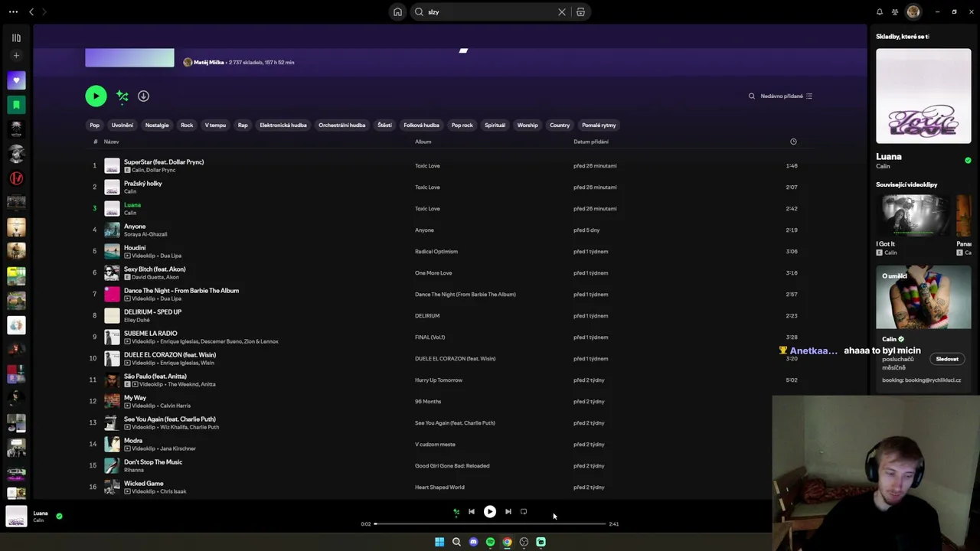Sort by Název column header
The height and width of the screenshot is (551, 980).
click(x=112, y=142)
